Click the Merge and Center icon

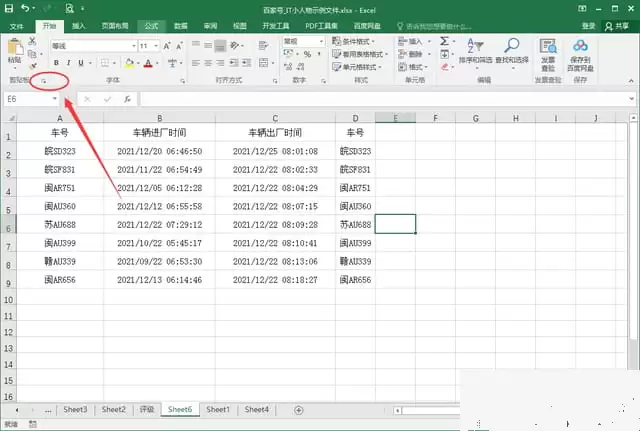click(264, 62)
